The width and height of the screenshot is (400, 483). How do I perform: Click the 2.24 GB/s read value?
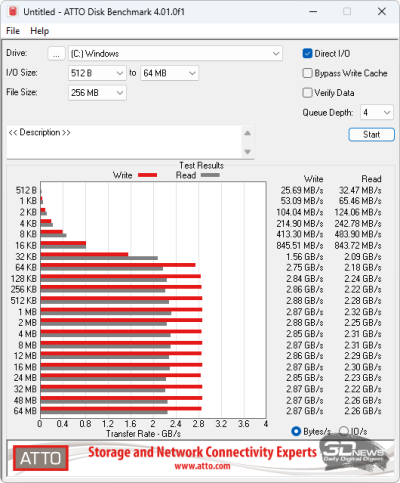tap(363, 279)
